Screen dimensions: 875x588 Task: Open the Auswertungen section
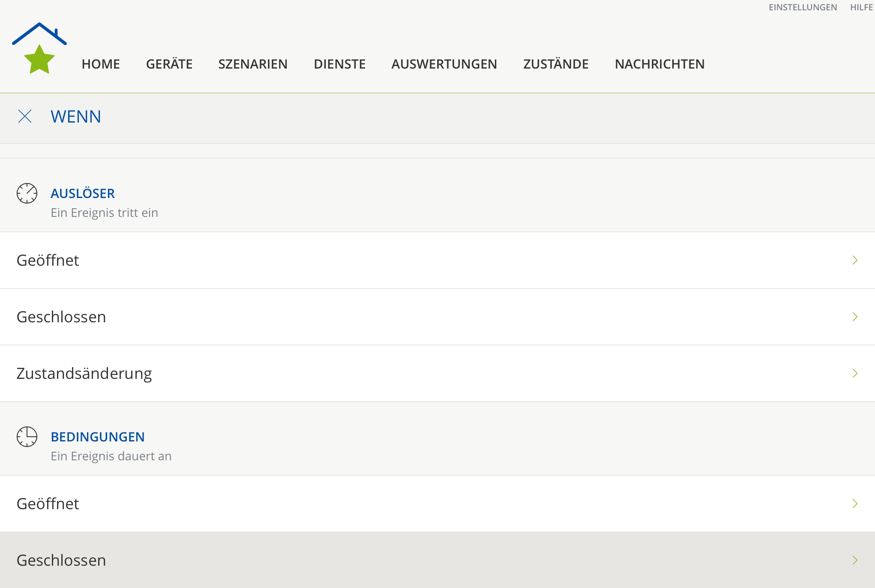(444, 64)
